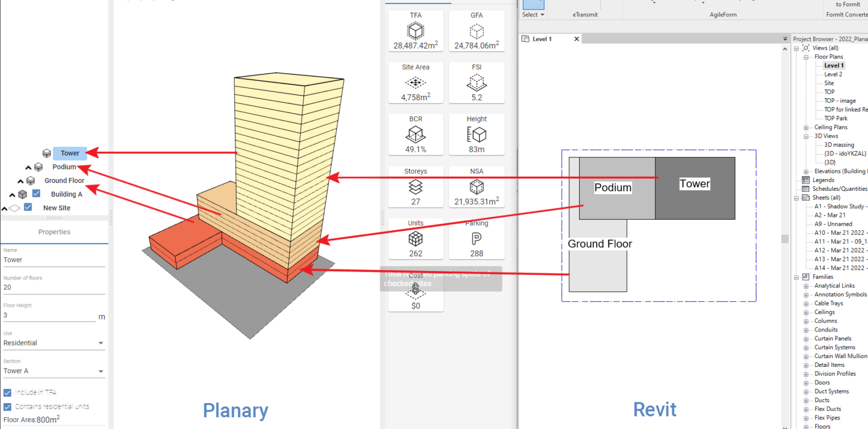Screen dimensions: 868x429
Task: Click the Name field containing Tower
Action: tap(54, 259)
